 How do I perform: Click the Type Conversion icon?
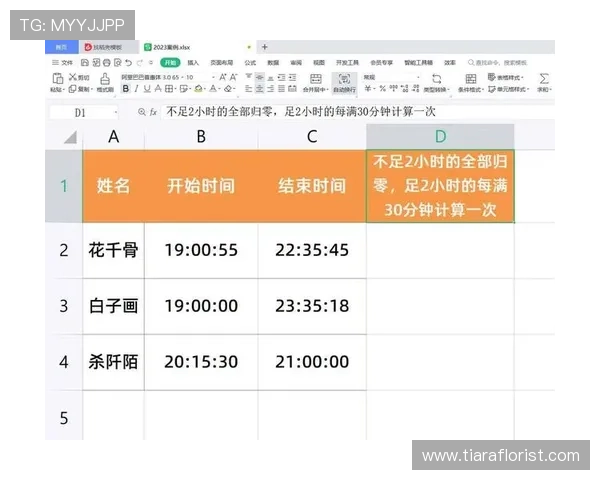[x=437, y=79]
